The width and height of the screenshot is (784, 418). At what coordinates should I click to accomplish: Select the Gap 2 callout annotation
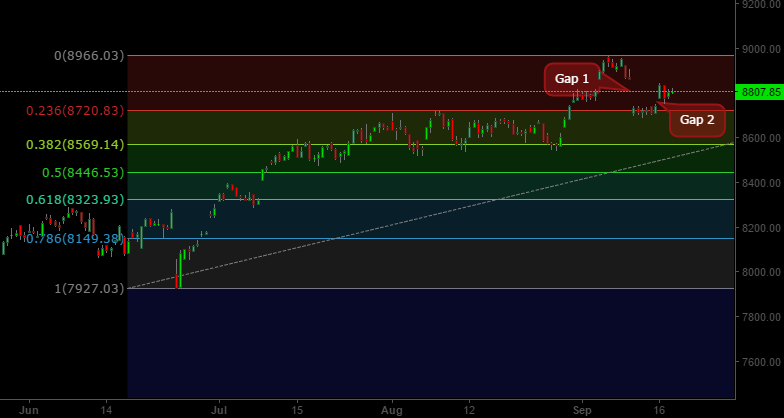697,120
